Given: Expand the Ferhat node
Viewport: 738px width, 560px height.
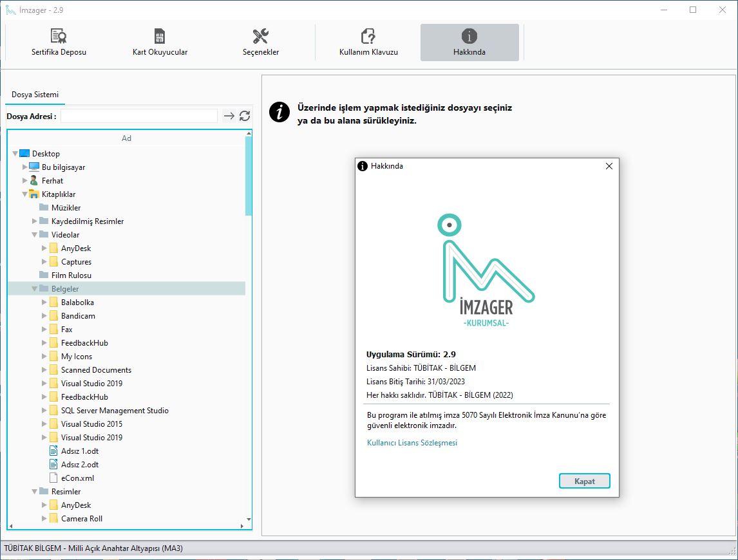Looking at the screenshot, I should (x=25, y=181).
